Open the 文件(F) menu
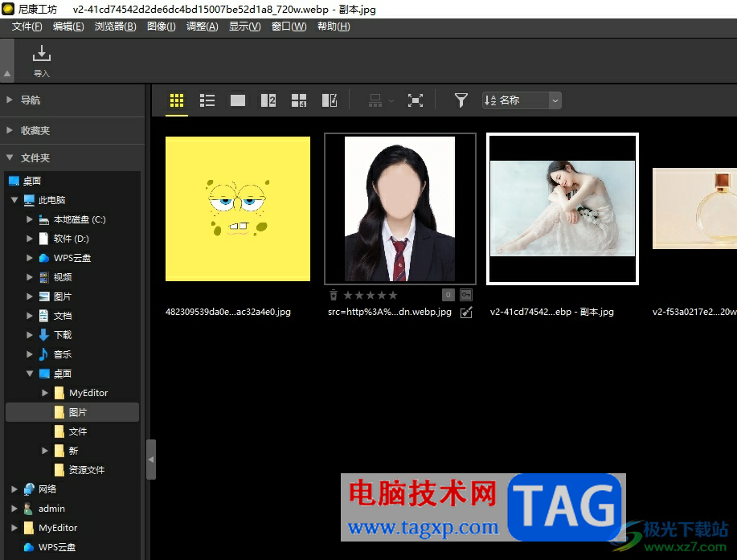The width and height of the screenshot is (737, 560). tap(27, 27)
